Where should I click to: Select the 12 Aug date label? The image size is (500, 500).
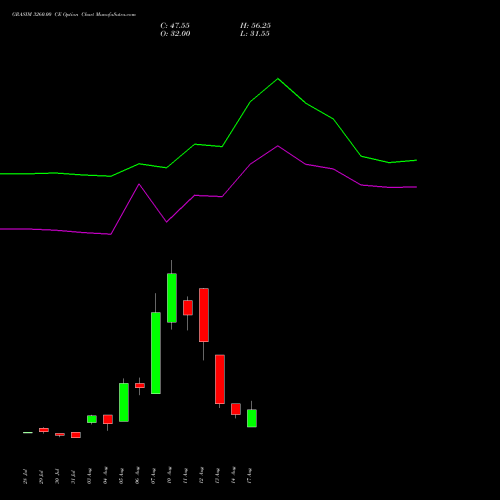click(201, 475)
